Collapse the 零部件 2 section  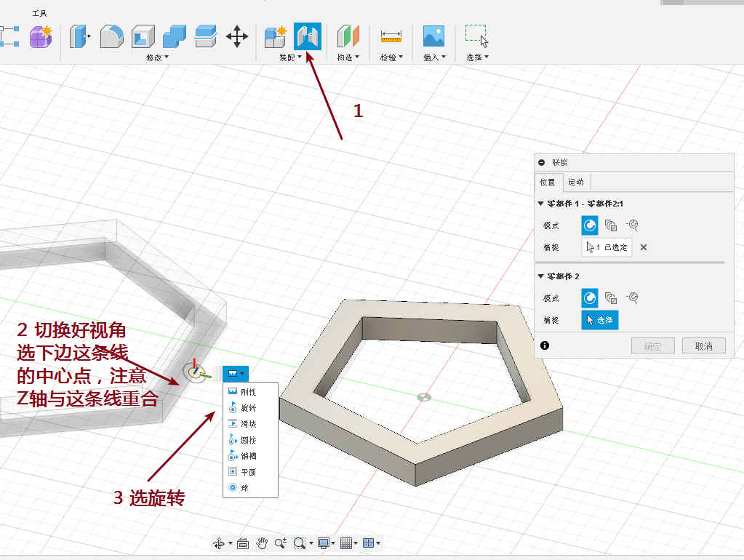pyautogui.click(x=540, y=276)
